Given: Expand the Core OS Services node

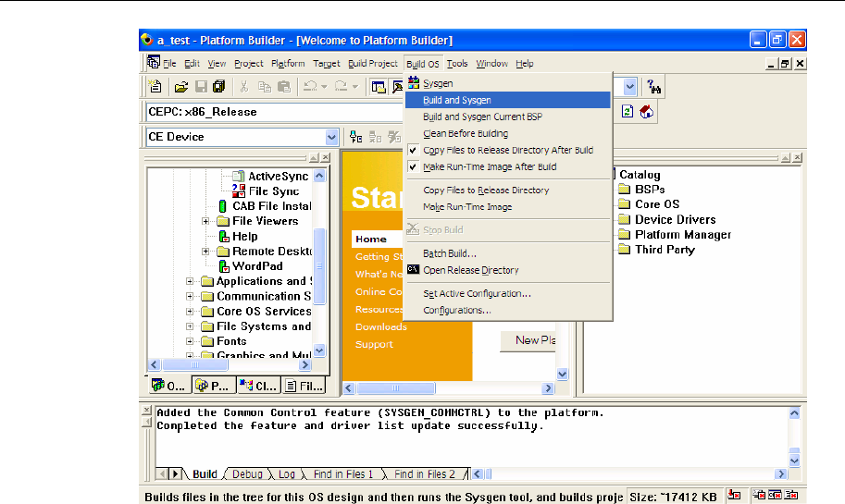Looking at the screenshot, I should 190,312.
